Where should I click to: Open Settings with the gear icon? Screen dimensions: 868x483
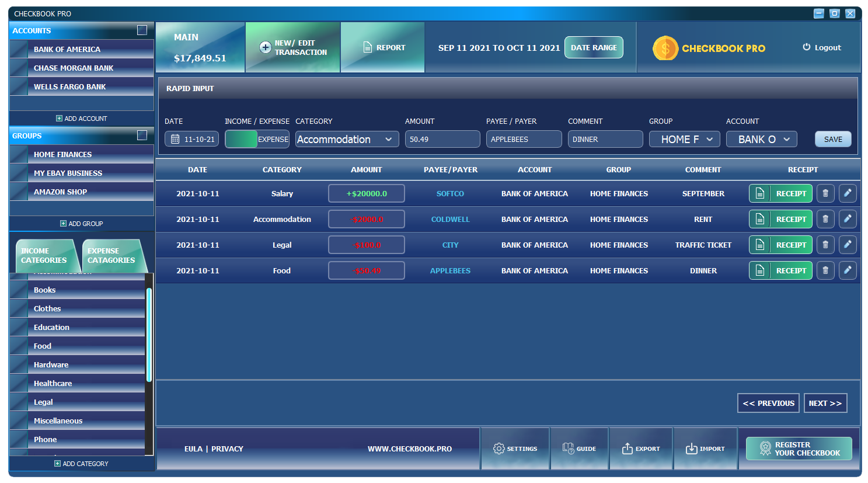(499, 449)
